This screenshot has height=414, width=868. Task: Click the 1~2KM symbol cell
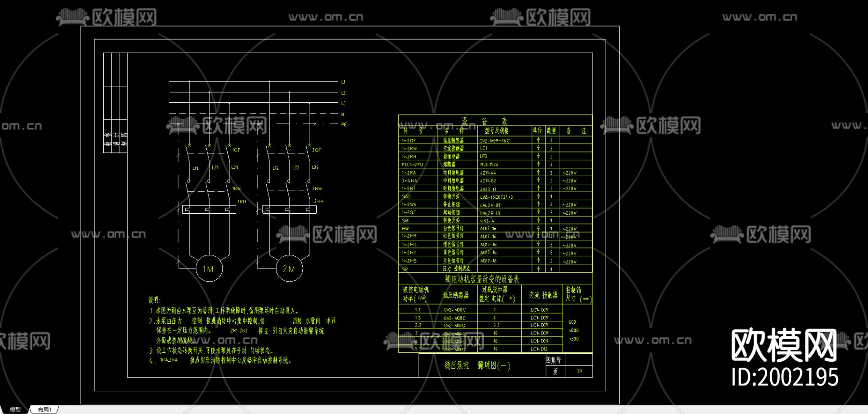click(x=409, y=149)
